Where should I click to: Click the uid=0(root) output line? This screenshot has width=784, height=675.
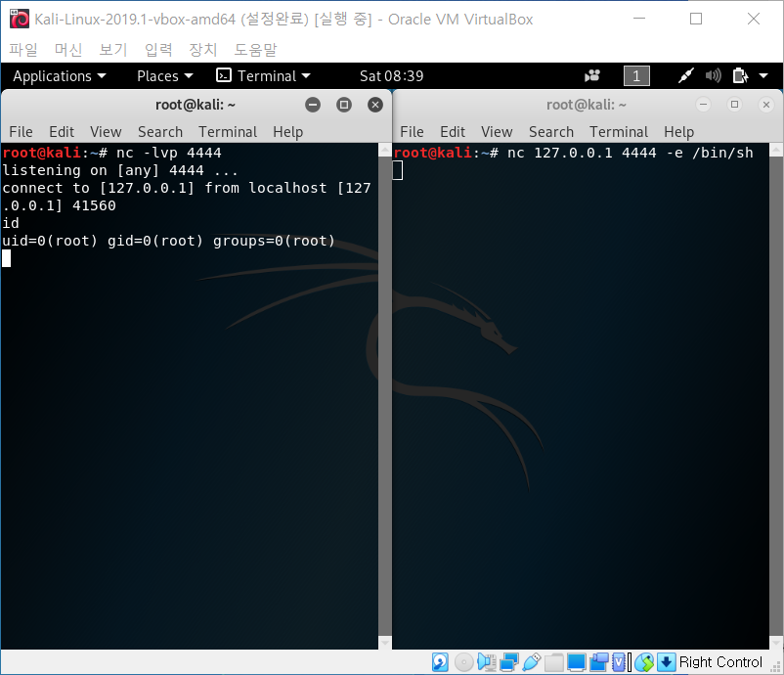coord(168,241)
